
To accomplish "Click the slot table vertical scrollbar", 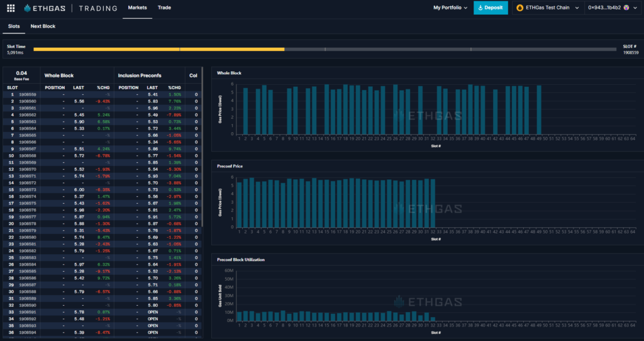I will (202, 147).
